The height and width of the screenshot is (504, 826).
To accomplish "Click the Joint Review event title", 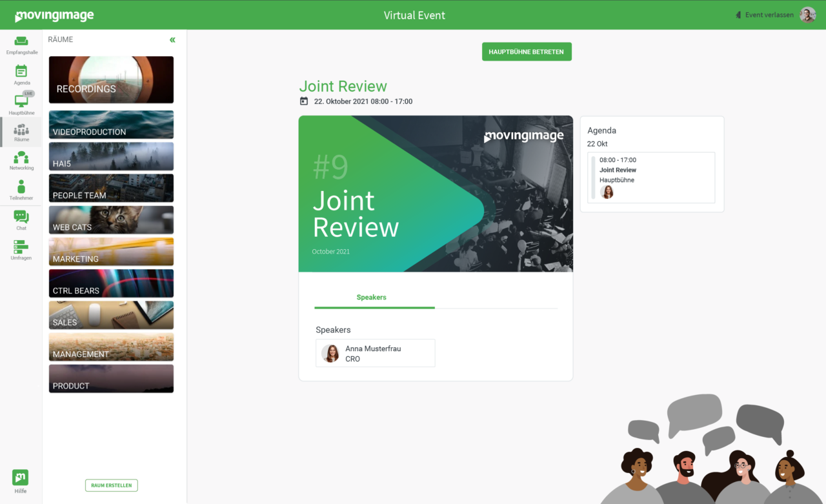I will pyautogui.click(x=343, y=86).
